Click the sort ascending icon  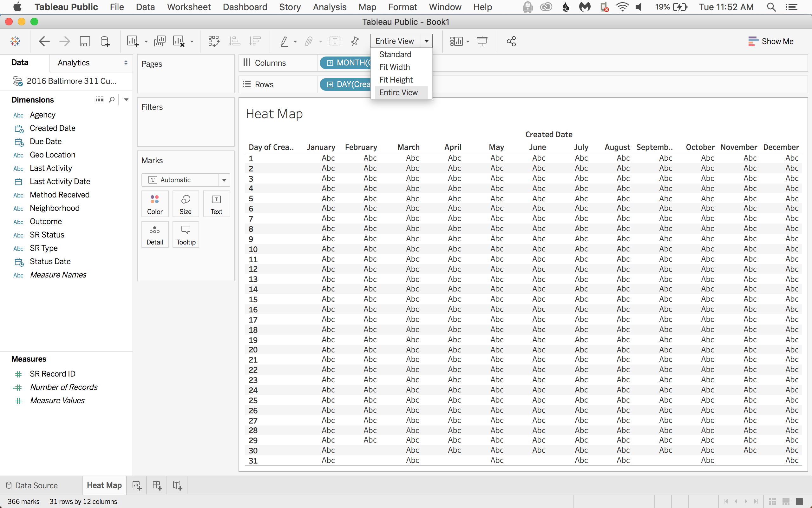pos(234,41)
